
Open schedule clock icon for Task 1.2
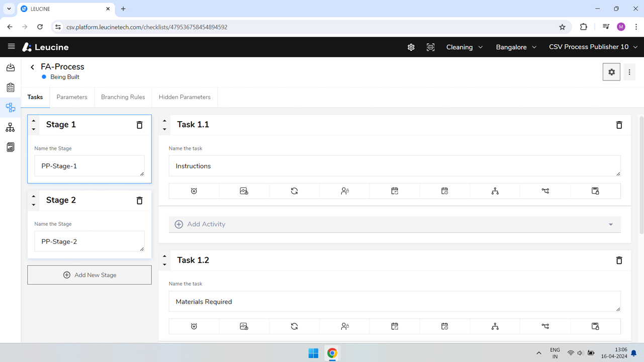(445, 326)
